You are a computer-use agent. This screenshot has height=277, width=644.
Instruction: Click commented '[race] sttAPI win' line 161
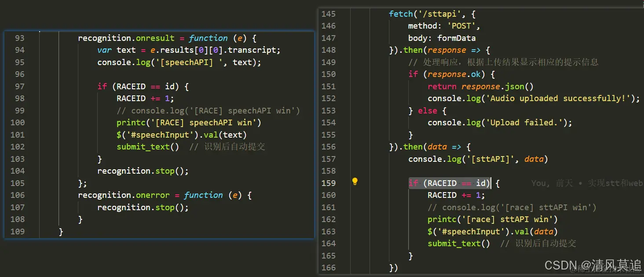click(x=512, y=208)
